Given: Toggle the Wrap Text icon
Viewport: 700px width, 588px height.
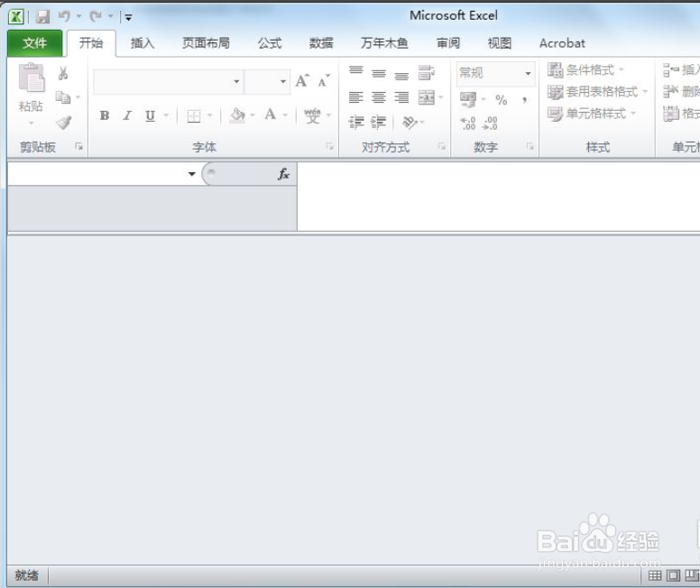Looking at the screenshot, I should [427, 73].
